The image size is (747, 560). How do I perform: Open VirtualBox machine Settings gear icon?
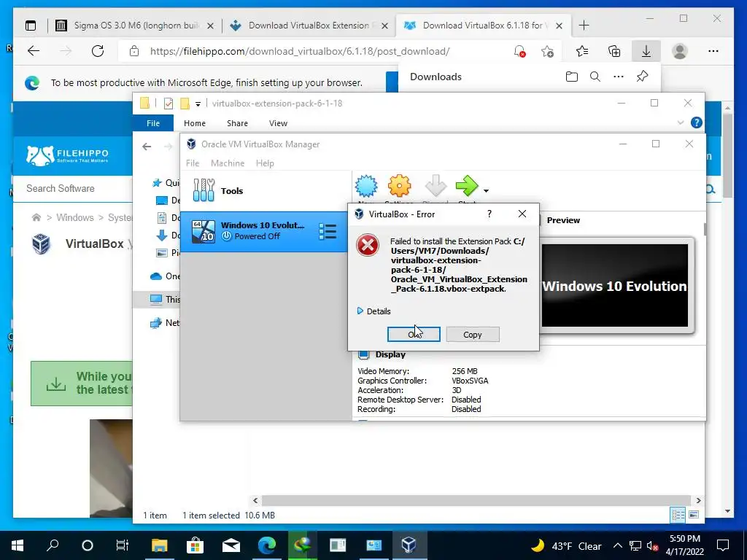(399, 186)
